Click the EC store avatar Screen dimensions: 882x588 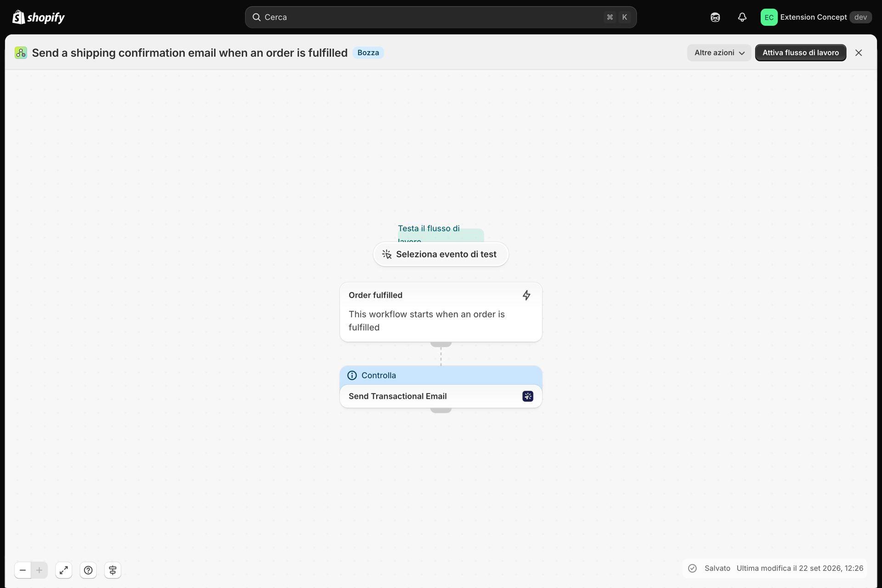coord(769,17)
